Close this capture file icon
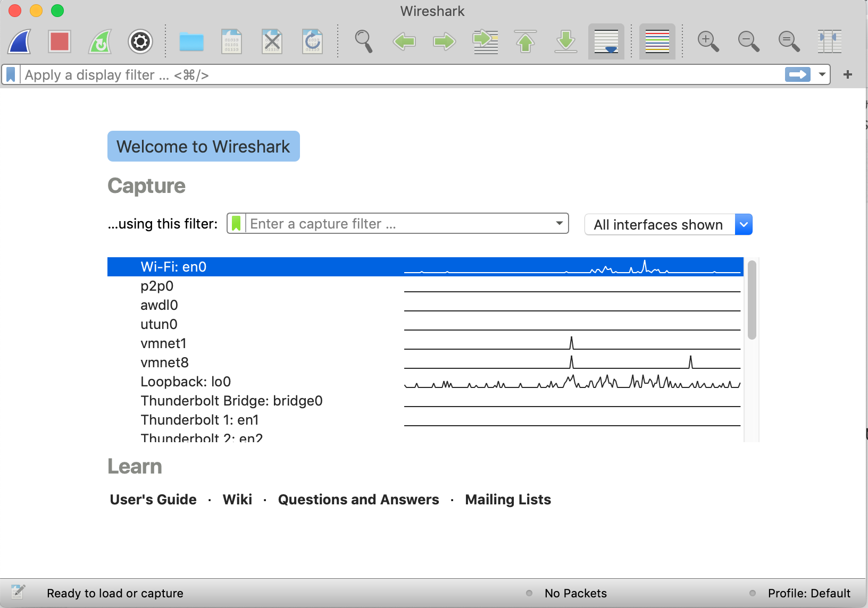Viewport: 868px width, 608px height. (272, 41)
